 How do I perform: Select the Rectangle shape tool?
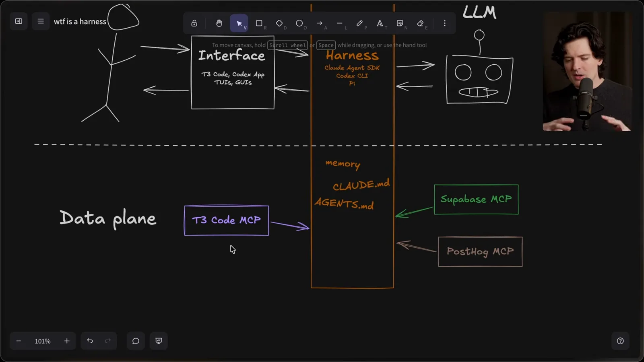(x=259, y=23)
